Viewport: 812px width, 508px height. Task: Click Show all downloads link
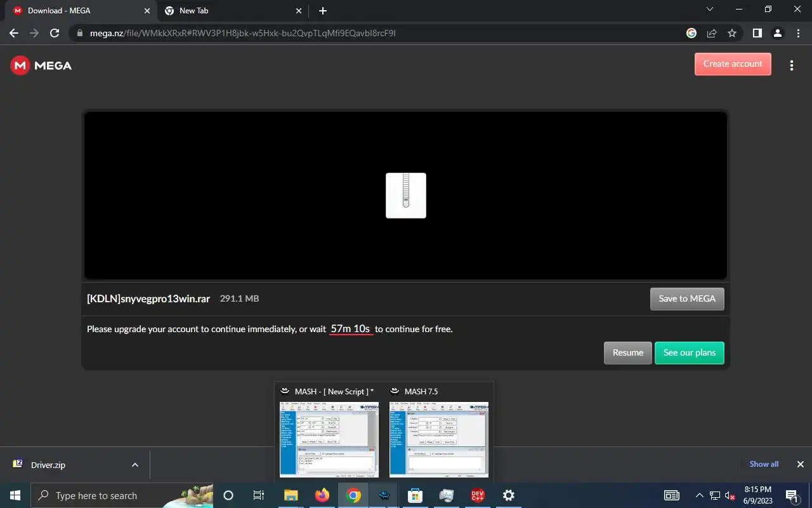click(x=764, y=464)
